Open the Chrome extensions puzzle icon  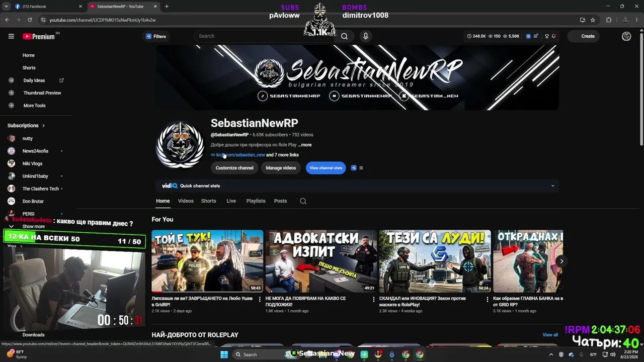(609, 20)
